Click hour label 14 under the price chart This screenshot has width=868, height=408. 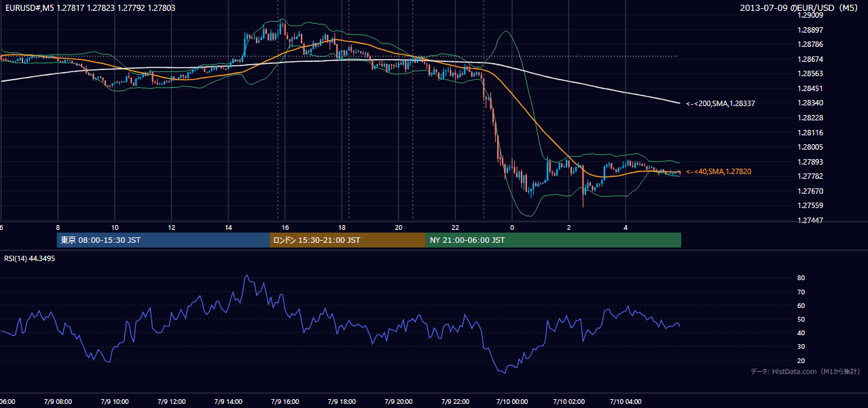click(x=228, y=227)
